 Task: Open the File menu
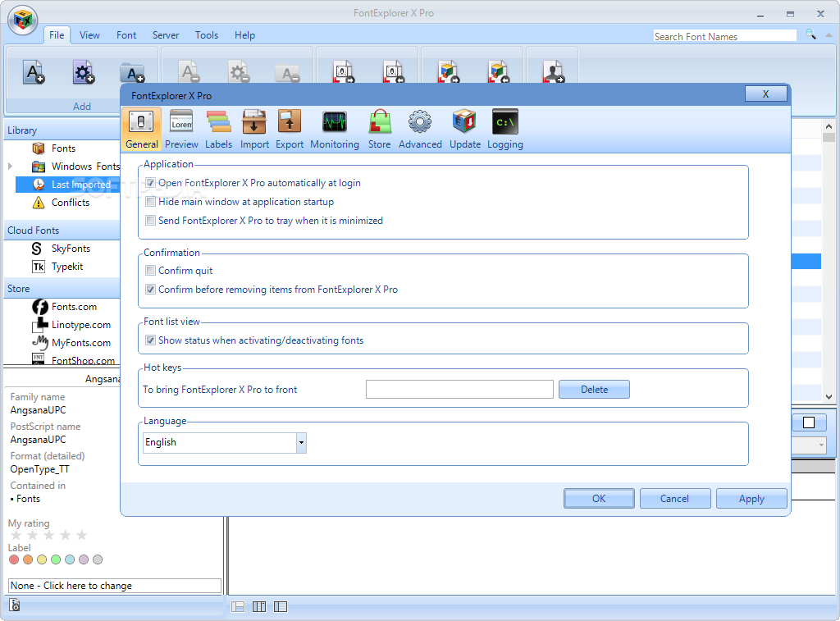pyautogui.click(x=57, y=34)
